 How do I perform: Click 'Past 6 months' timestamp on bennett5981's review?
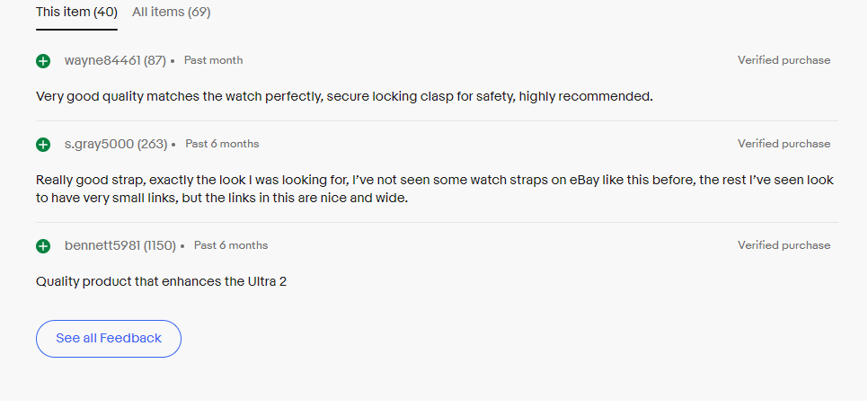tap(231, 245)
